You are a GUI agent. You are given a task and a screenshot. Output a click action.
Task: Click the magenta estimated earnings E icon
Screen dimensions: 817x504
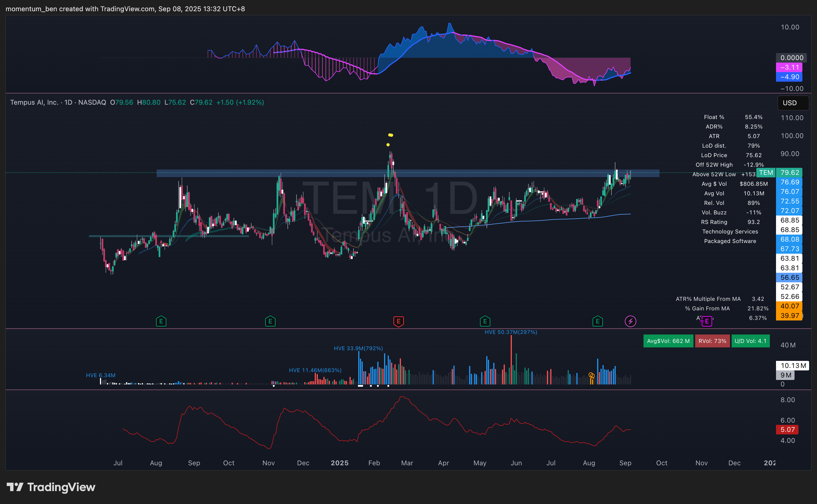[x=707, y=321]
